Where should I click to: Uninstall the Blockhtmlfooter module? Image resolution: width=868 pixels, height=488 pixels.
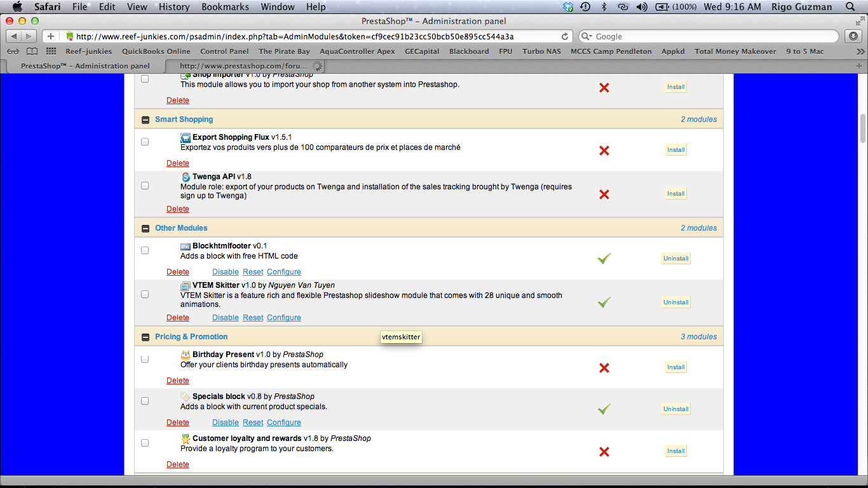tap(675, 259)
